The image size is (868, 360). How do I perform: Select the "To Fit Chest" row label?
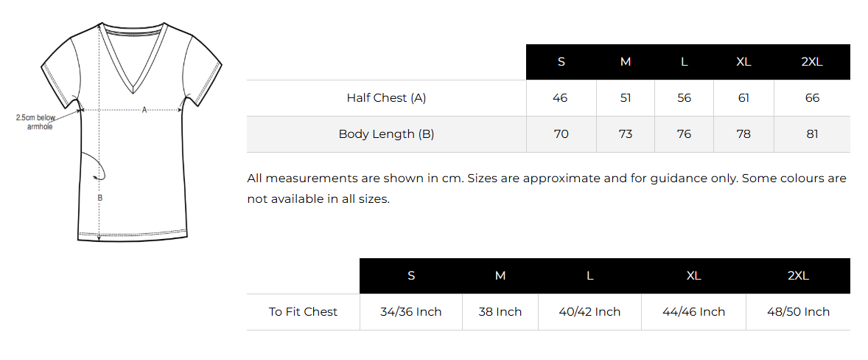(x=303, y=312)
